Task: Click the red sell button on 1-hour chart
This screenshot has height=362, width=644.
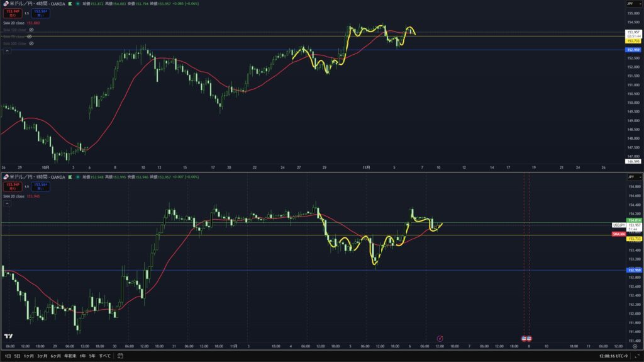Action: tap(11, 186)
